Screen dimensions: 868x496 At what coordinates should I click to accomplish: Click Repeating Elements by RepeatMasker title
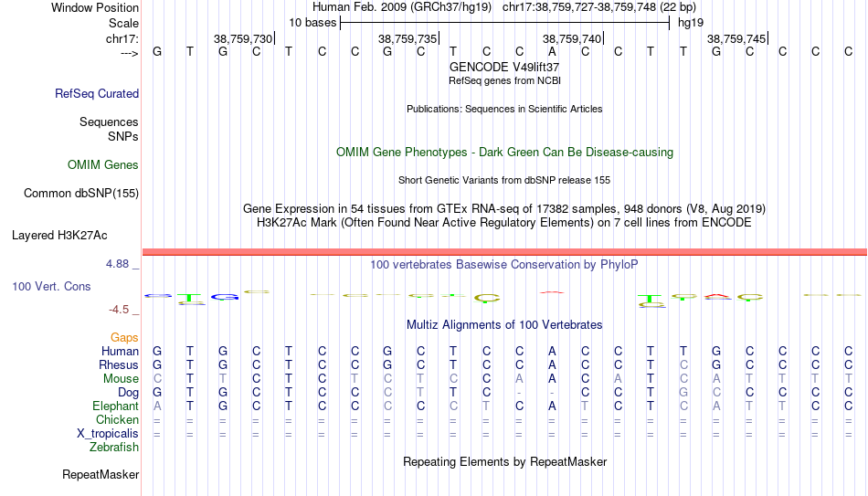coord(504,461)
